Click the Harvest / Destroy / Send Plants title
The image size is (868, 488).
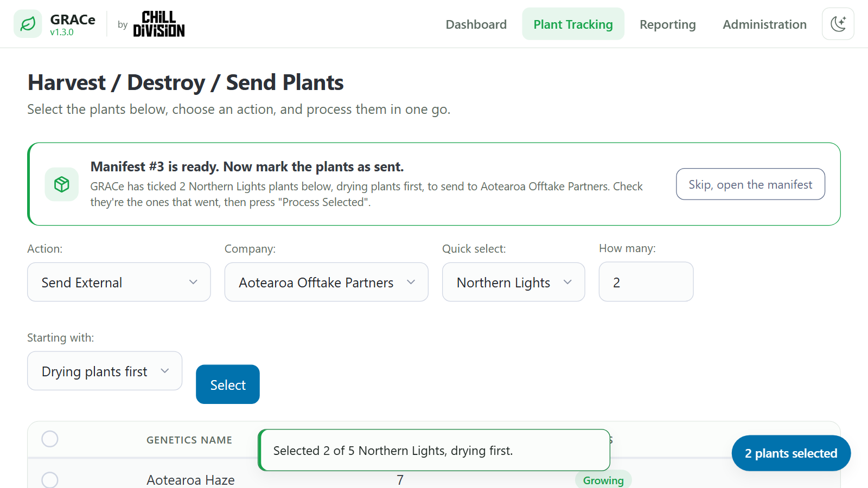click(186, 82)
